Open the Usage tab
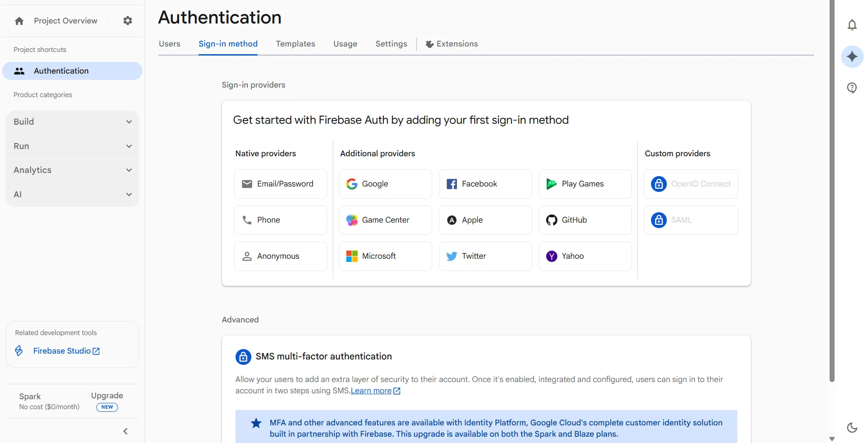Image resolution: width=868 pixels, height=443 pixels. click(x=345, y=44)
